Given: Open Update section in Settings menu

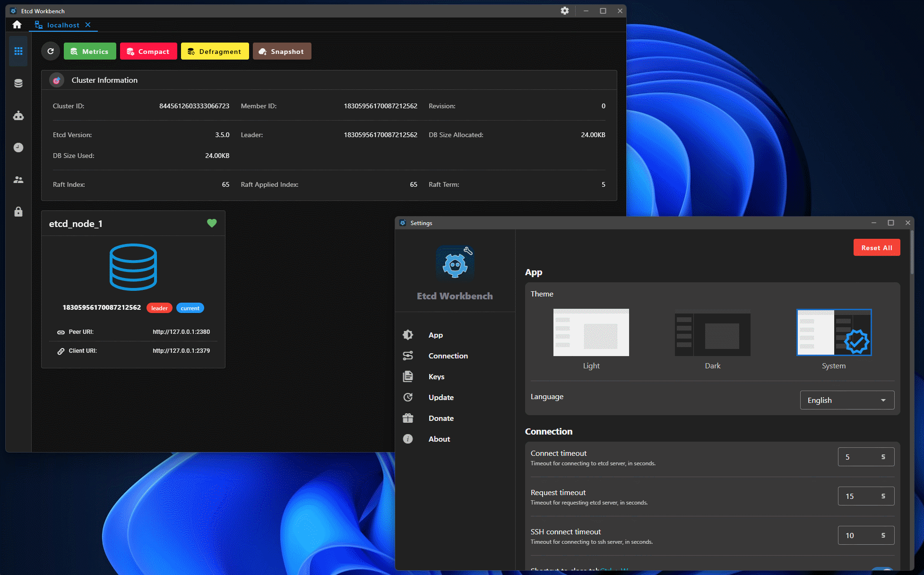Looking at the screenshot, I should pos(441,397).
